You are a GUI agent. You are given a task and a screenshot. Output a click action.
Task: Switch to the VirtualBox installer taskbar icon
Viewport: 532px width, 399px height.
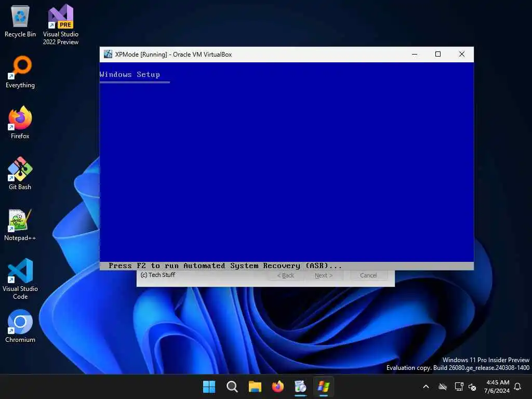point(301,387)
